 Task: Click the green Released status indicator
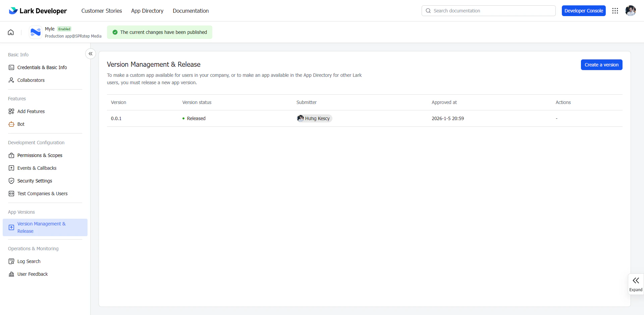coord(183,118)
